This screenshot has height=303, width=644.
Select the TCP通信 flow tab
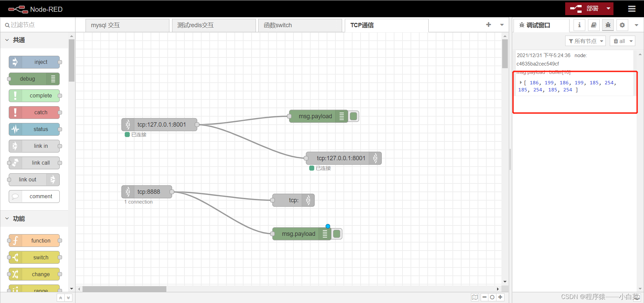(387, 26)
